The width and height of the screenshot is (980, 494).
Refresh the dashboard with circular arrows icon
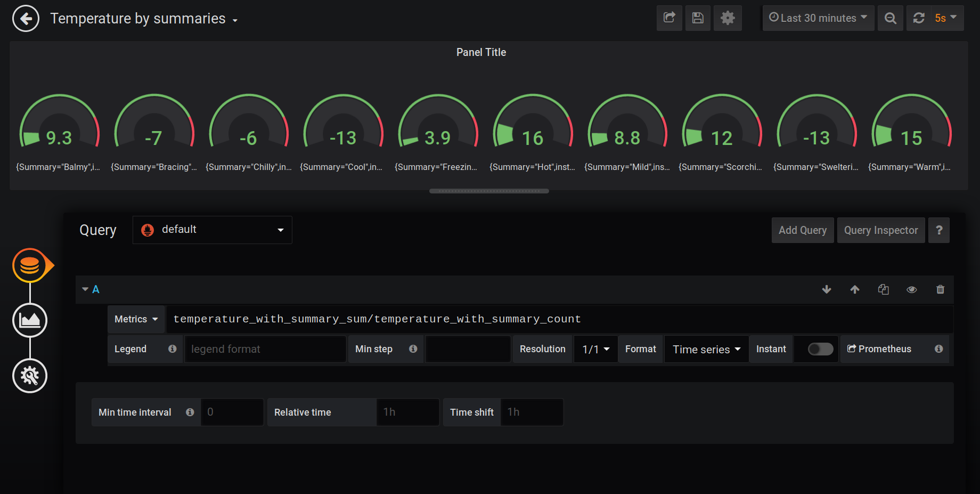pyautogui.click(x=919, y=18)
